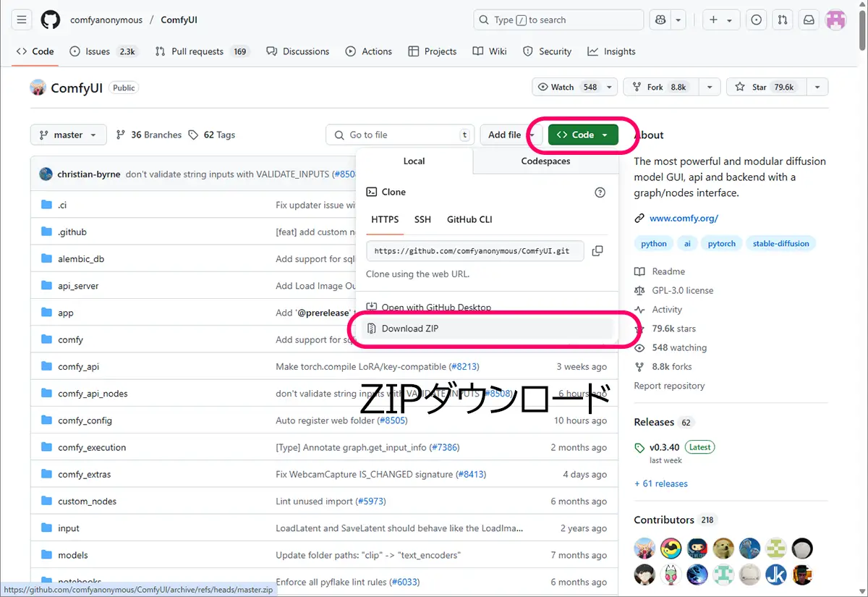Image resolution: width=868 pixels, height=597 pixels.
Task: Switch to the Actions tab
Action: pyautogui.click(x=368, y=51)
